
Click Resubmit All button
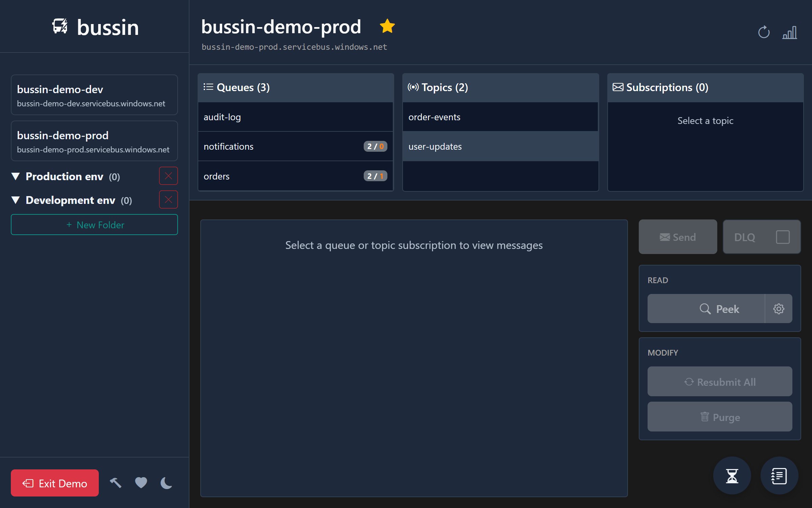720,381
